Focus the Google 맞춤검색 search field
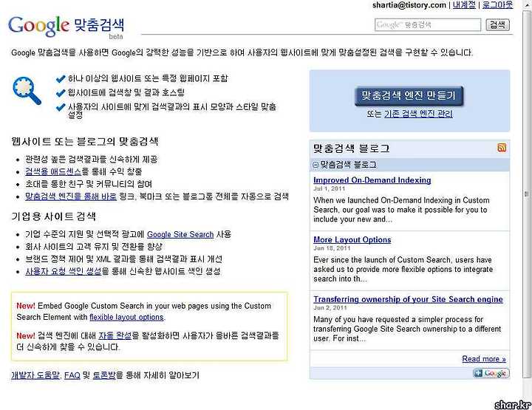 (x=428, y=25)
